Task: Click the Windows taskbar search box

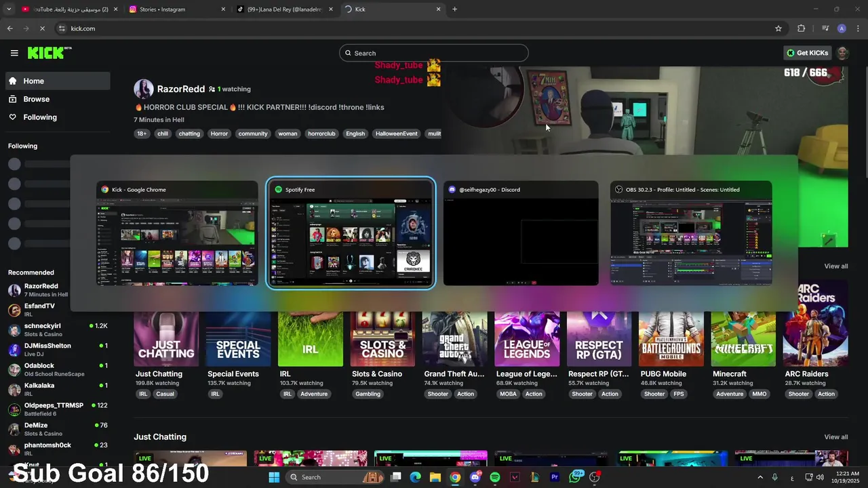Action: 335,477
